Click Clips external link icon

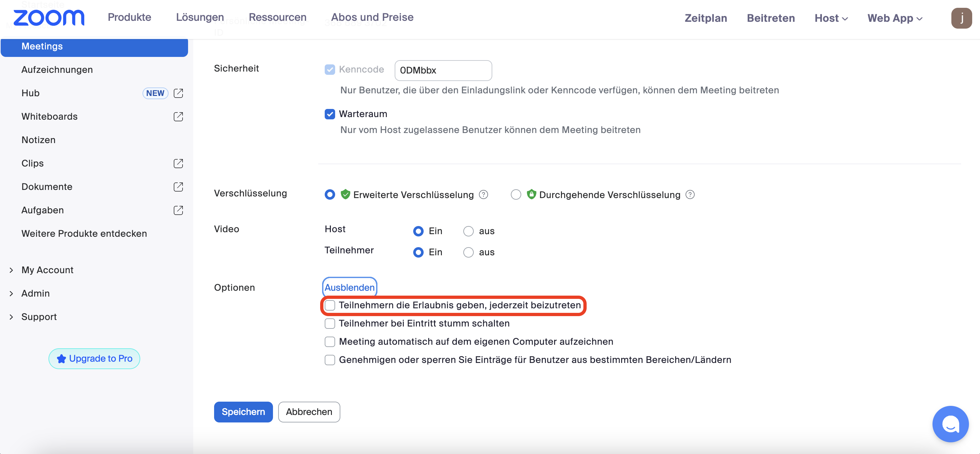pyautogui.click(x=178, y=164)
